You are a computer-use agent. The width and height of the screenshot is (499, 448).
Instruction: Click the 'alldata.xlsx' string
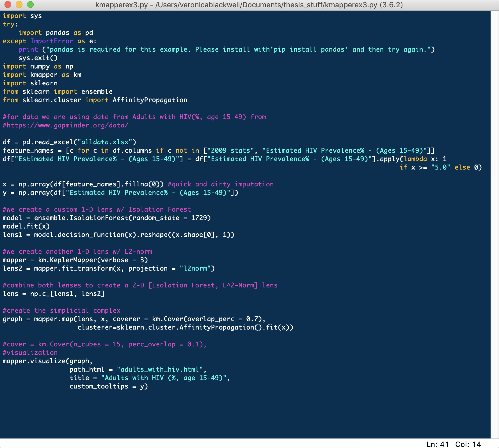107,142
